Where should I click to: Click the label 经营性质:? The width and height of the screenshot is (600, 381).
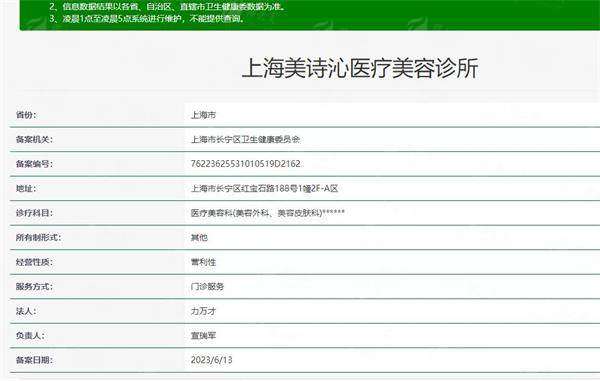point(34,262)
